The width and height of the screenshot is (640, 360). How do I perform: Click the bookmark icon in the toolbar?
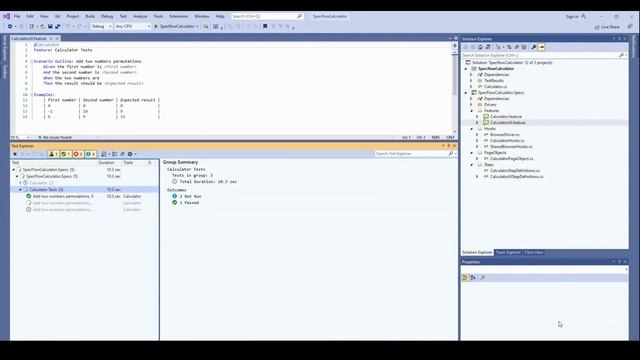coord(265,27)
